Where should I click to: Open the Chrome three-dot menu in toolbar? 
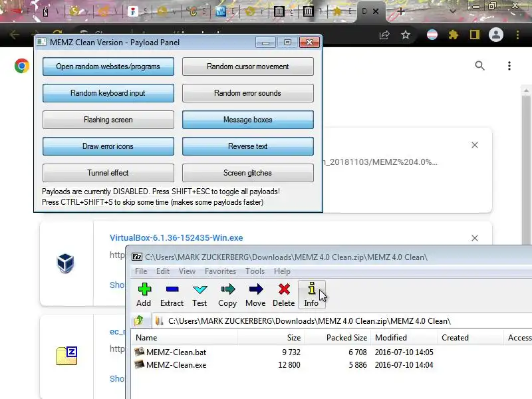pos(518,35)
